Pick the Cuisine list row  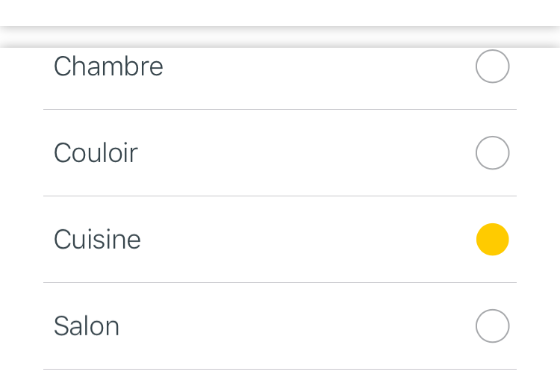(x=280, y=240)
